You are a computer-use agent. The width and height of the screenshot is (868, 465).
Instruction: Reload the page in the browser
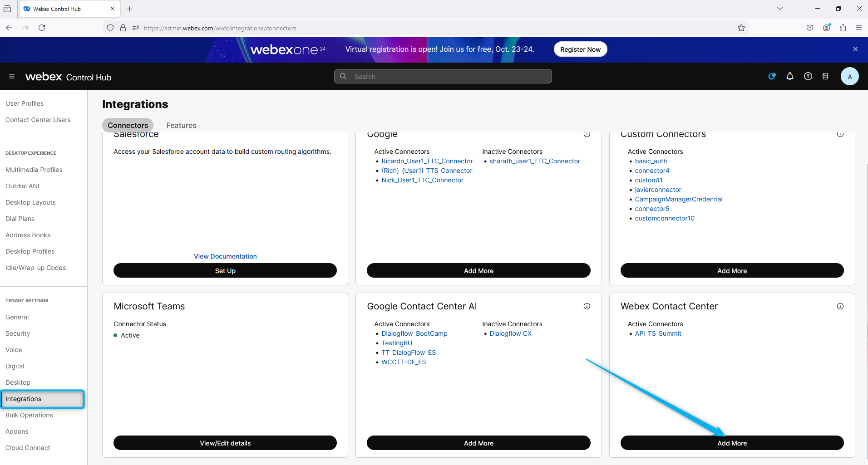(42, 28)
